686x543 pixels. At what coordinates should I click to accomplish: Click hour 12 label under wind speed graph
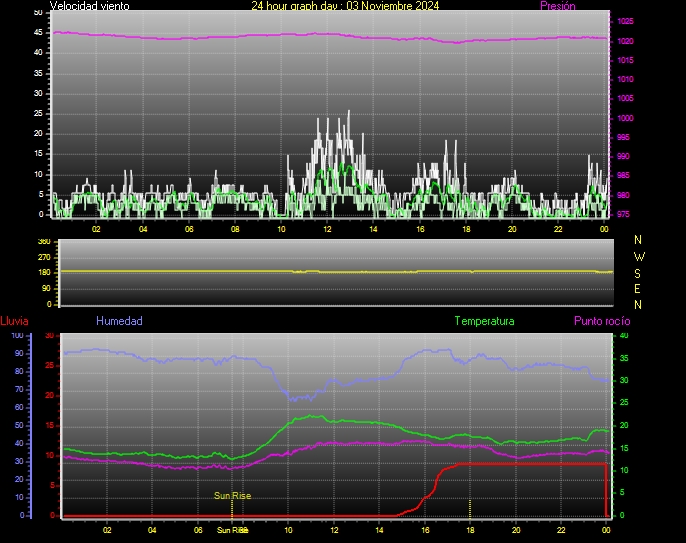pyautogui.click(x=327, y=229)
